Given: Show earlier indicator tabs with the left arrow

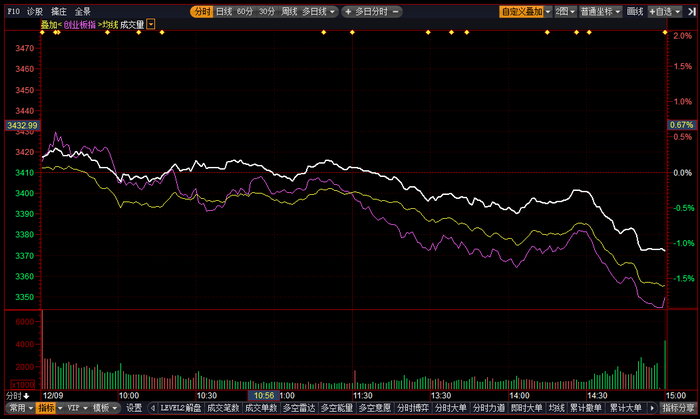Looking at the screenshot, I should pos(153,407).
